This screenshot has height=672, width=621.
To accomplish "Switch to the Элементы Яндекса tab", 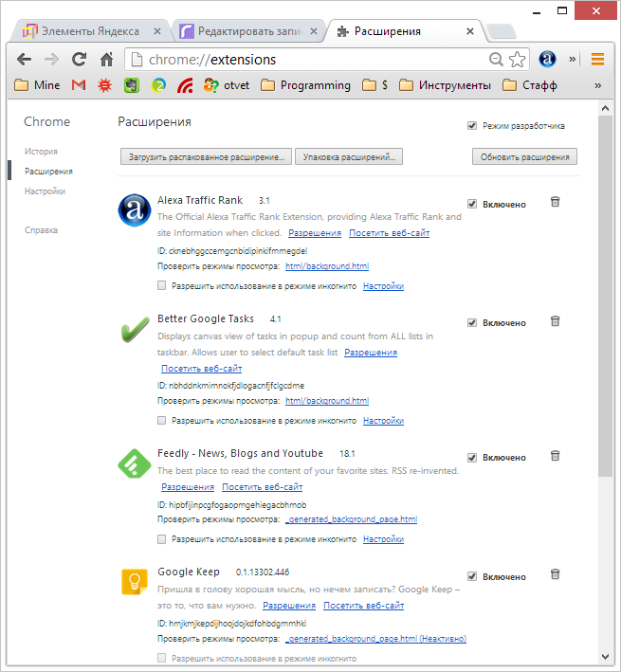I will [90, 31].
